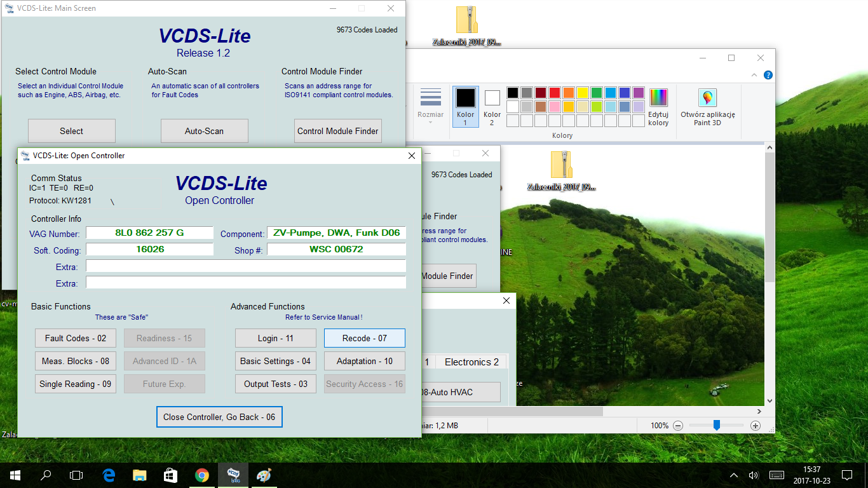
Task: Click Adaptation - 10 button
Action: (x=365, y=361)
